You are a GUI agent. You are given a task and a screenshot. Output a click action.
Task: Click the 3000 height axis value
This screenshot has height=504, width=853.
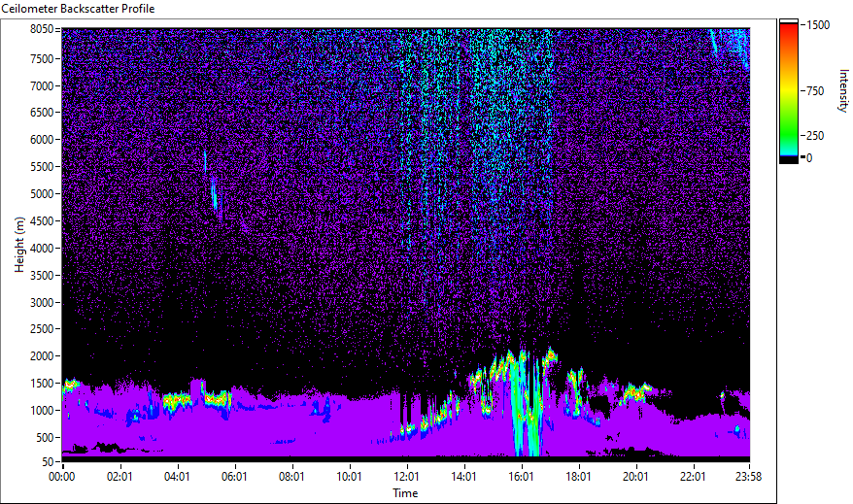(x=42, y=303)
